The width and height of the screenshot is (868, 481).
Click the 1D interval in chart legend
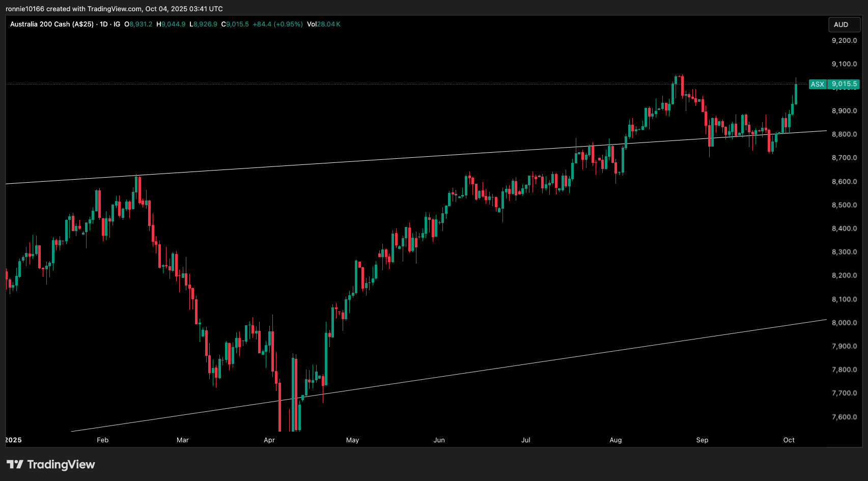pos(104,24)
